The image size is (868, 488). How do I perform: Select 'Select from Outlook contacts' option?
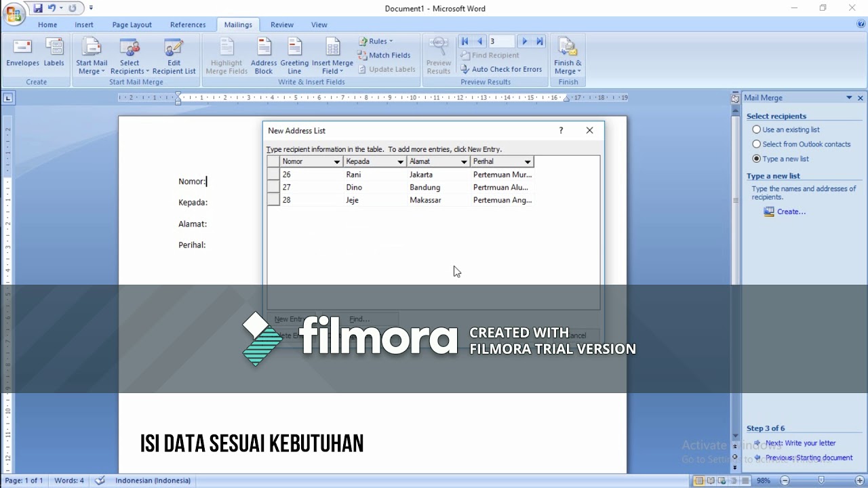[x=757, y=144]
